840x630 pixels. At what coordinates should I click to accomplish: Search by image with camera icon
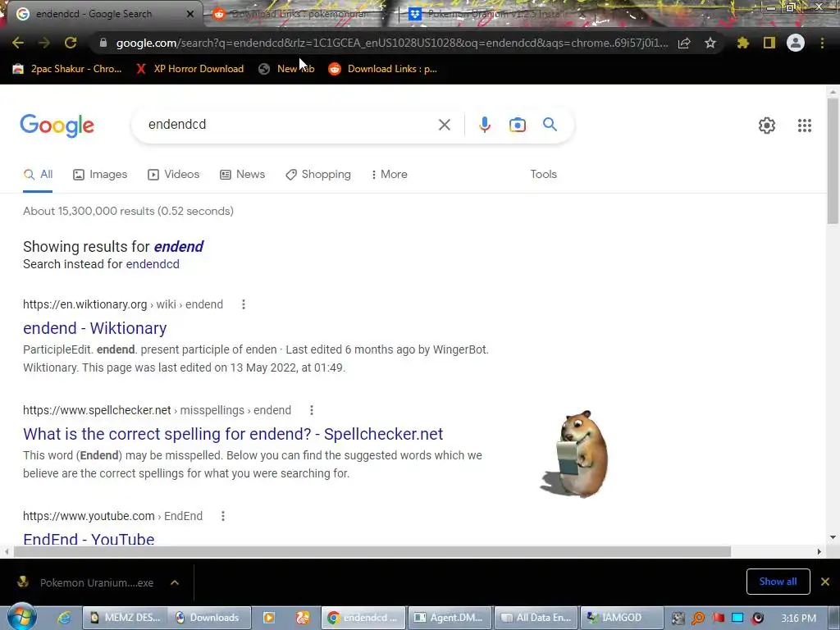pyautogui.click(x=518, y=125)
